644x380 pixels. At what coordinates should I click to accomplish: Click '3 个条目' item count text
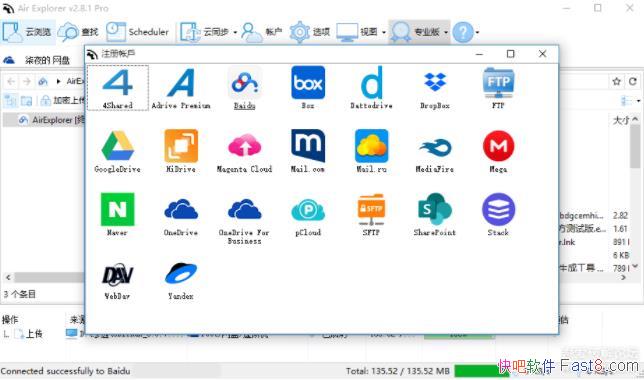(20, 294)
